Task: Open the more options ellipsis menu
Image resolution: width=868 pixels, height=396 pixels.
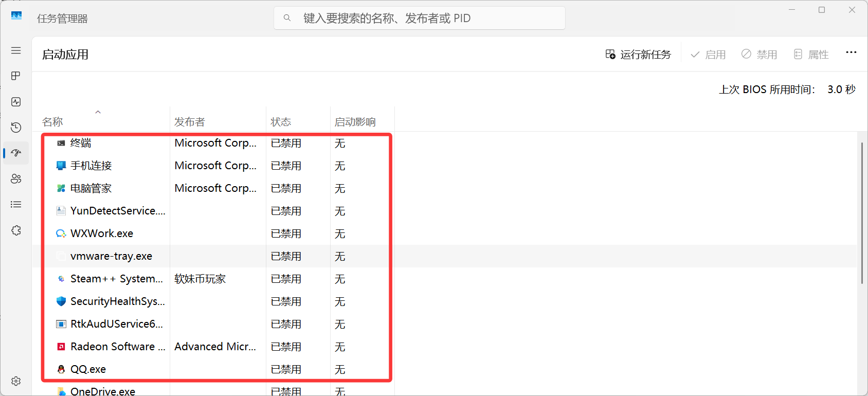Action: pos(851,52)
